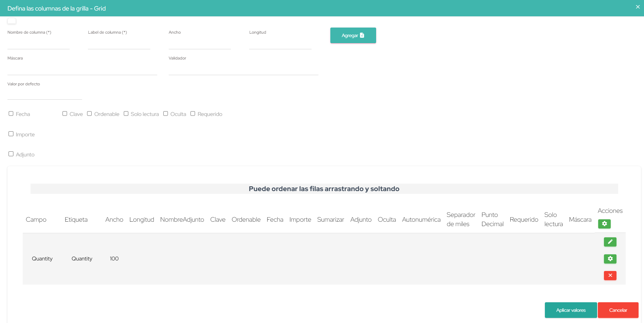Toggle the small switch below the title
Screen dimensions: 644x323
coord(12,21)
